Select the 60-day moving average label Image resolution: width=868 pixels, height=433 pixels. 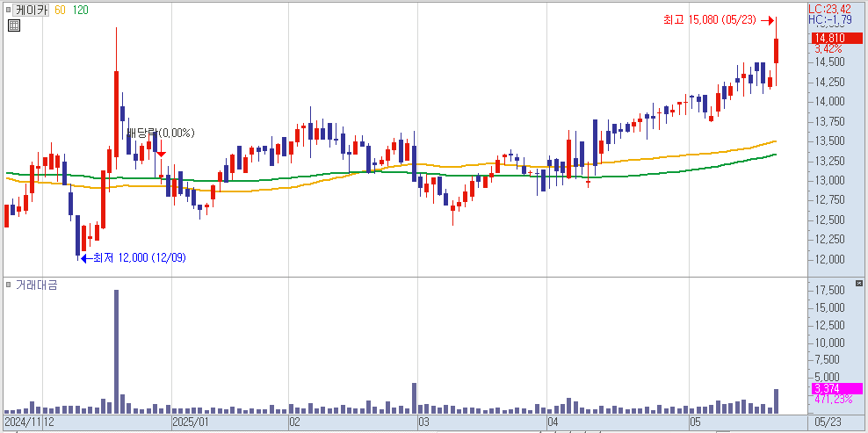pyautogui.click(x=60, y=10)
